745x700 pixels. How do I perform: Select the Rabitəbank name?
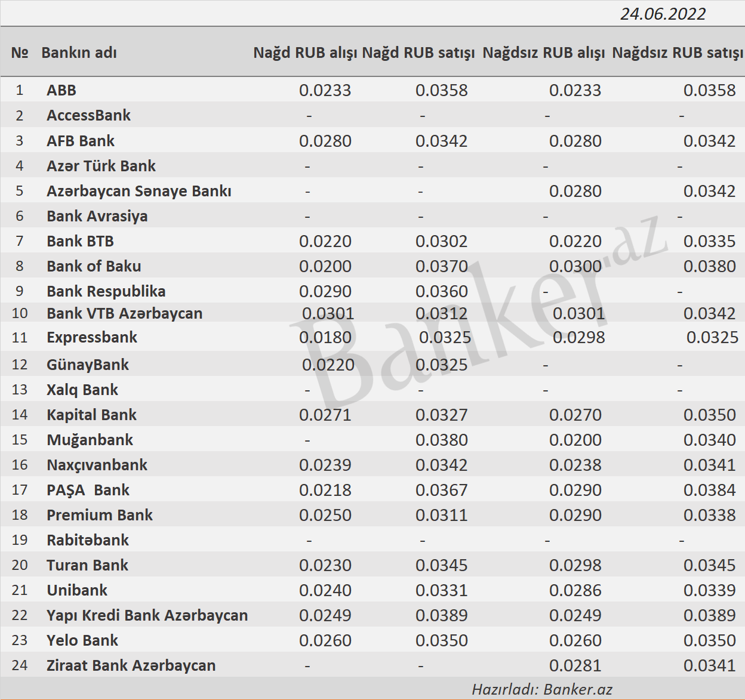coord(88,540)
